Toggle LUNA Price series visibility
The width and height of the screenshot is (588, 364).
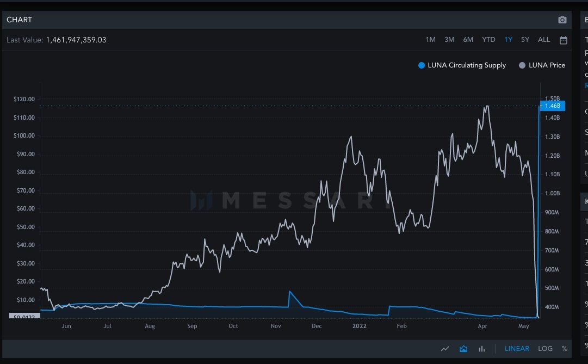point(542,65)
